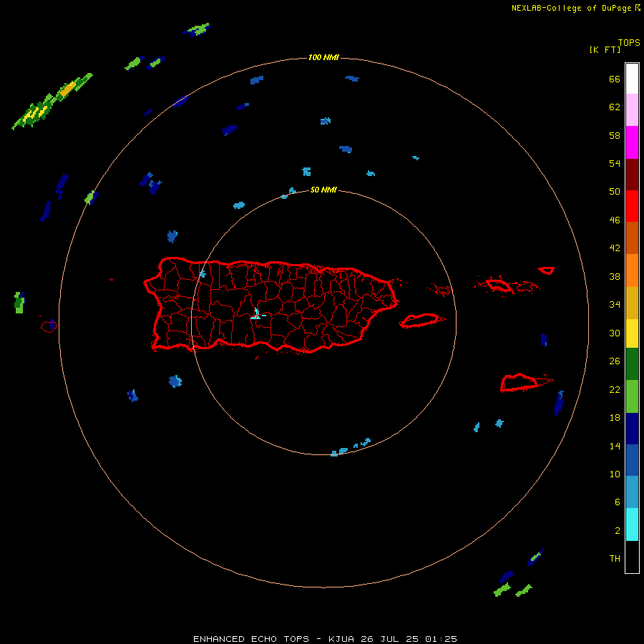The image size is (644, 644).
Task: Pick the magenta swatch in the legend
Action: pyautogui.click(x=632, y=142)
